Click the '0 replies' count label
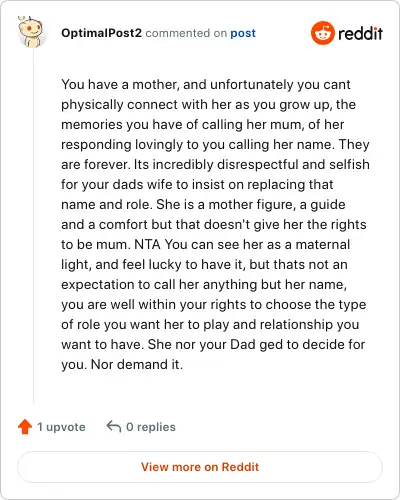This screenshot has height=500, width=400. pos(151,427)
